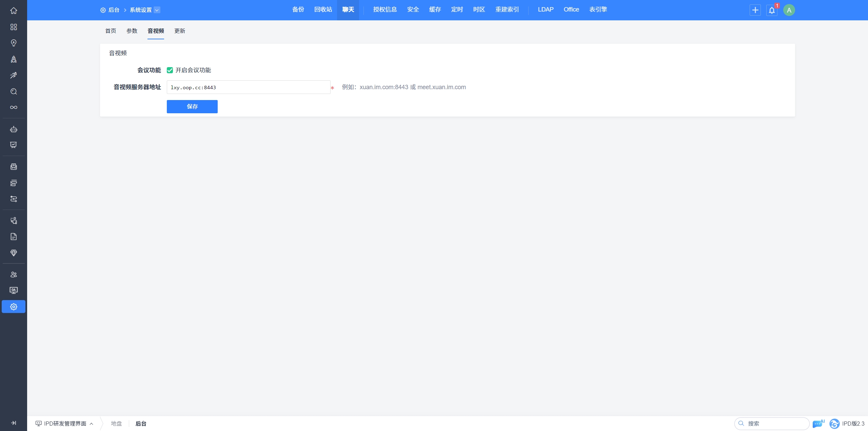This screenshot has width=868, height=431.
Task: Open the robot AI sidebar icon
Action: (x=14, y=129)
